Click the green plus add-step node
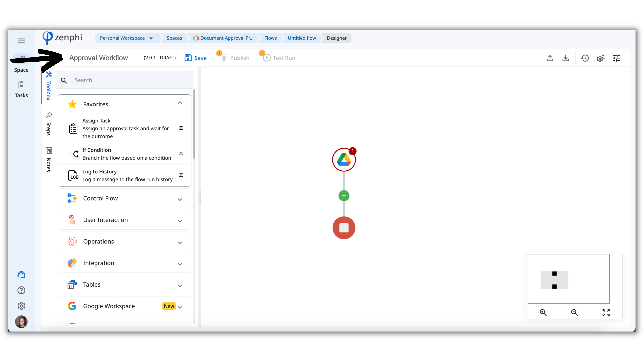 point(344,196)
